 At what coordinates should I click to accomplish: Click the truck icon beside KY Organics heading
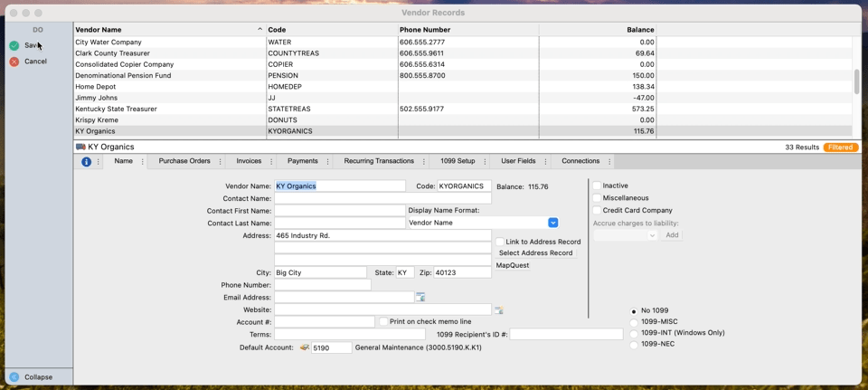pyautogui.click(x=80, y=147)
